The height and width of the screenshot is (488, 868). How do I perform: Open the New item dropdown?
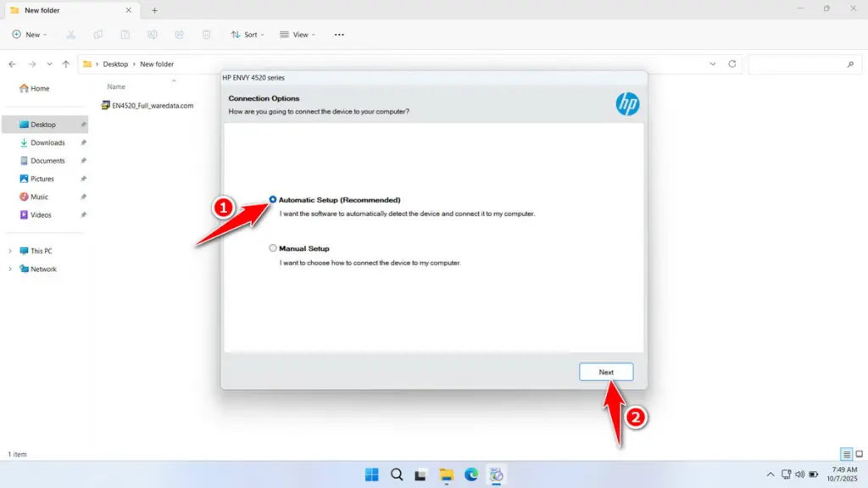29,35
